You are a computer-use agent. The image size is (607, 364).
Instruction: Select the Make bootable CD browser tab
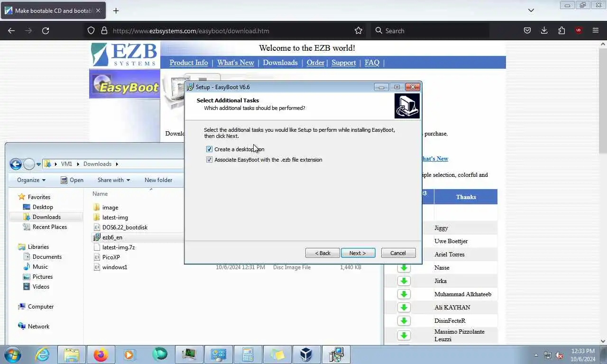click(x=53, y=10)
